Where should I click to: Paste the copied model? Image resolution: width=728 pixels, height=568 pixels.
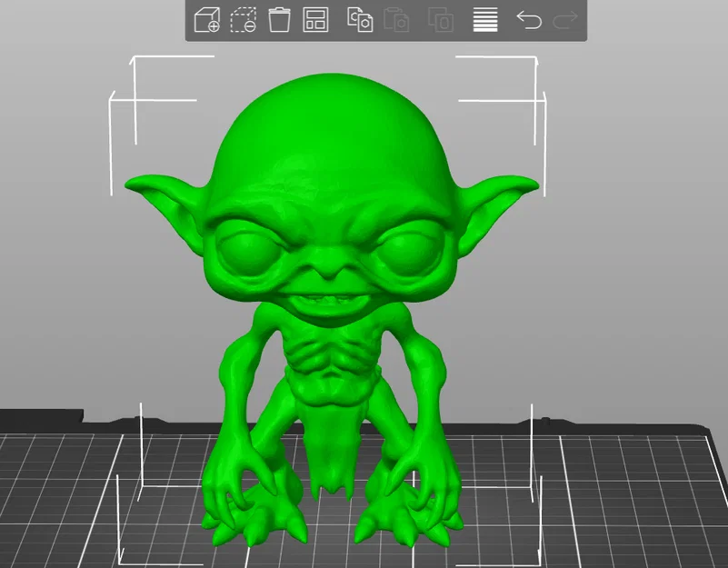pos(398,21)
